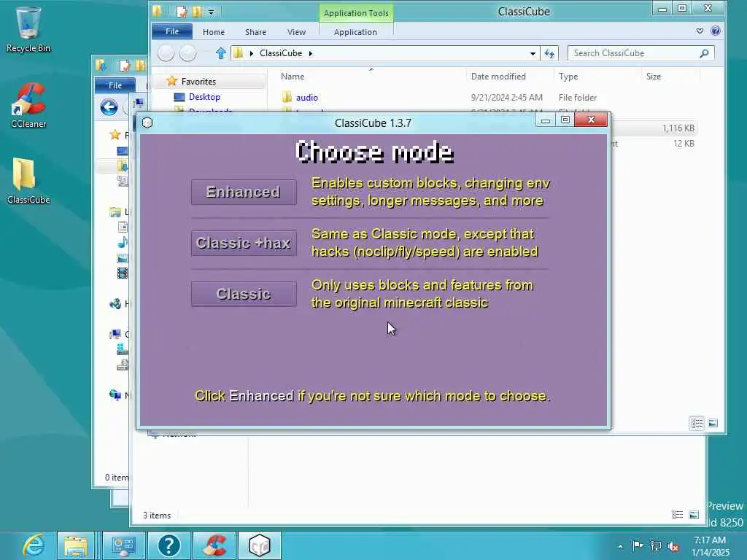This screenshot has height=560, width=747.
Task: Choose the Classic mode button
Action: pos(244,294)
